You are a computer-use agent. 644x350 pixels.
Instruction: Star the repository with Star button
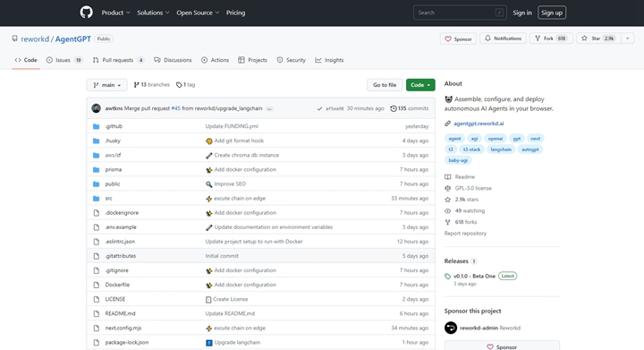pyautogui.click(x=598, y=38)
